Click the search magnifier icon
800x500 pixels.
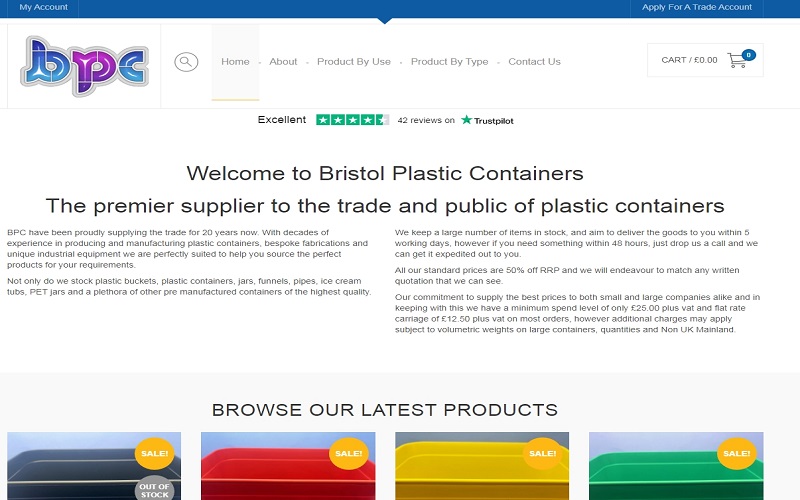pyautogui.click(x=186, y=62)
